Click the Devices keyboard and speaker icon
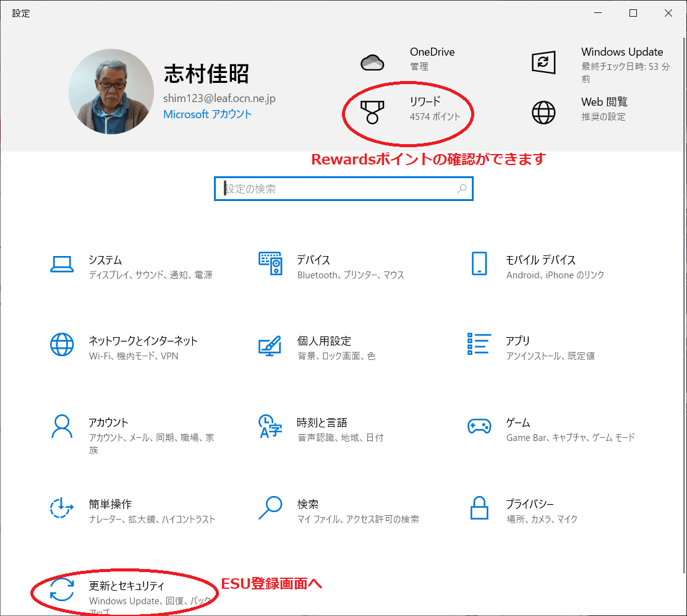Image resolution: width=687 pixels, height=616 pixels. 270,263
